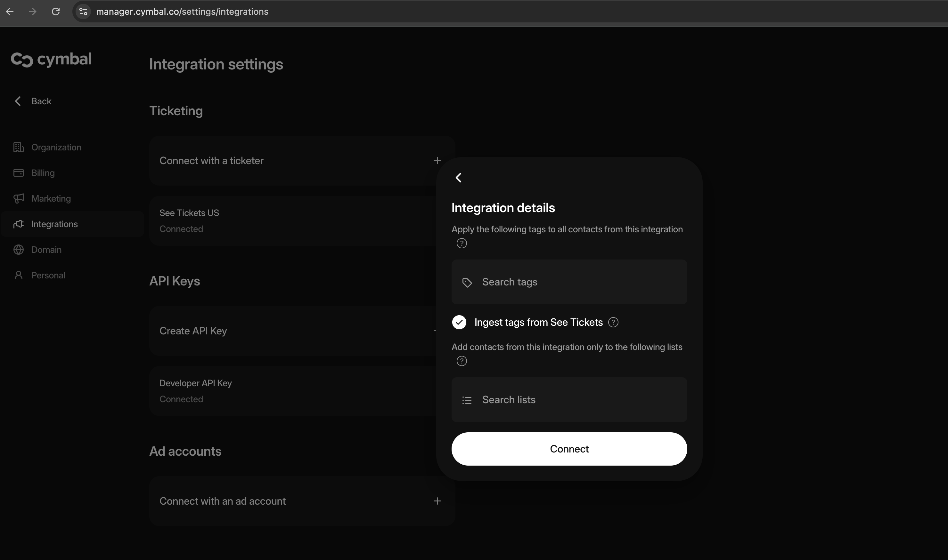Click the address bar URL

click(182, 12)
